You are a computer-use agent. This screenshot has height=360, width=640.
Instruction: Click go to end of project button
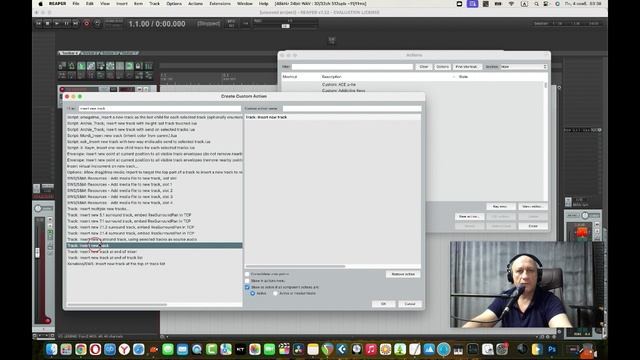76,24
